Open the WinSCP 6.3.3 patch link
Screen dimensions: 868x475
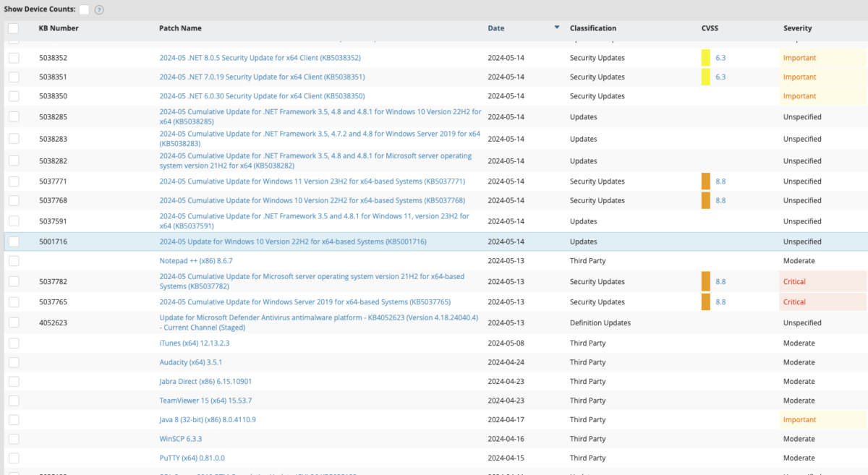click(180, 439)
